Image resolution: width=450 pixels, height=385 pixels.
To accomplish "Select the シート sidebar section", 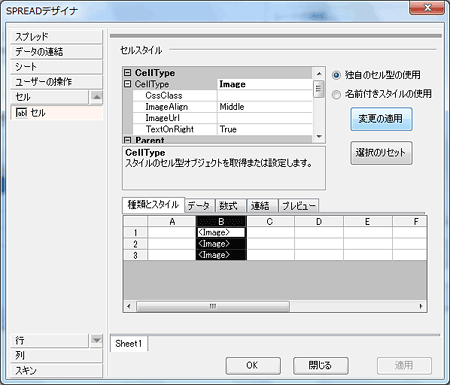I will coord(56,67).
